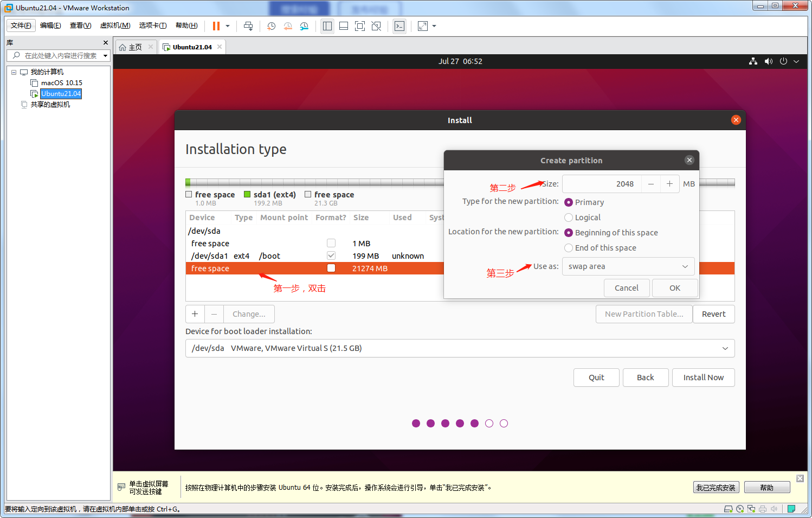The image size is (812, 518).
Task: Close the Install window
Action: click(736, 120)
